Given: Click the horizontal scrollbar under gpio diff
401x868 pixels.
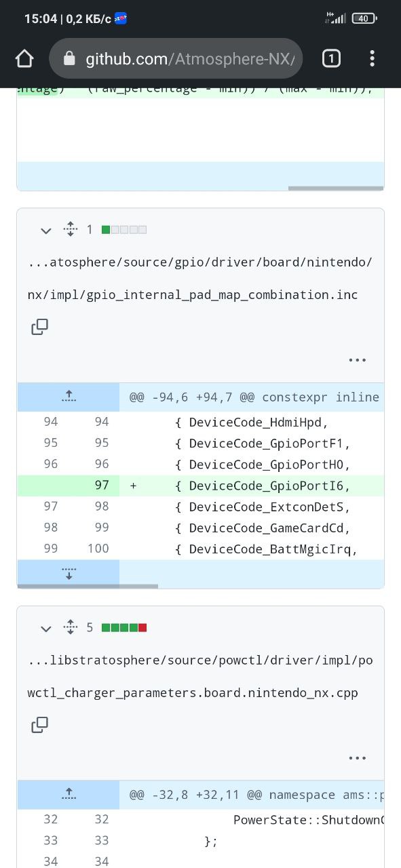Looking at the screenshot, I should pyautogui.click(x=88, y=587).
